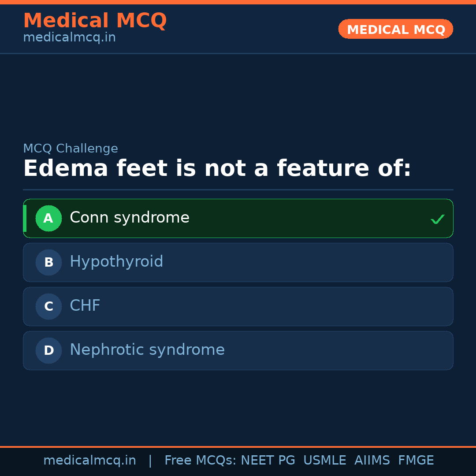
Task: Click the green letter A circle
Action: [x=48, y=218]
